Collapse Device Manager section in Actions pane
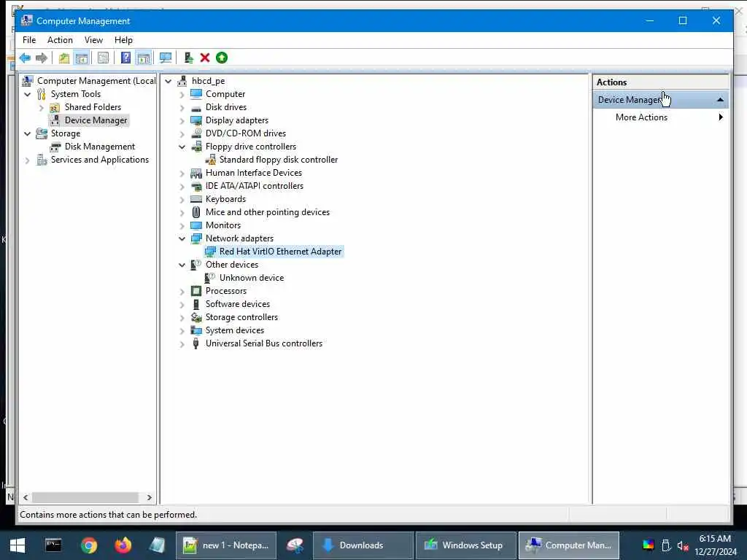Viewport: 747px width, 560px height. tap(720, 100)
